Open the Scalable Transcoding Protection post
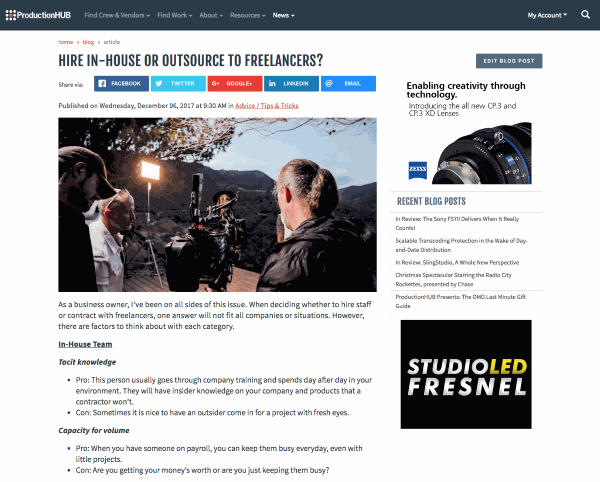Viewport: 600px width, 482px height. tap(461, 245)
